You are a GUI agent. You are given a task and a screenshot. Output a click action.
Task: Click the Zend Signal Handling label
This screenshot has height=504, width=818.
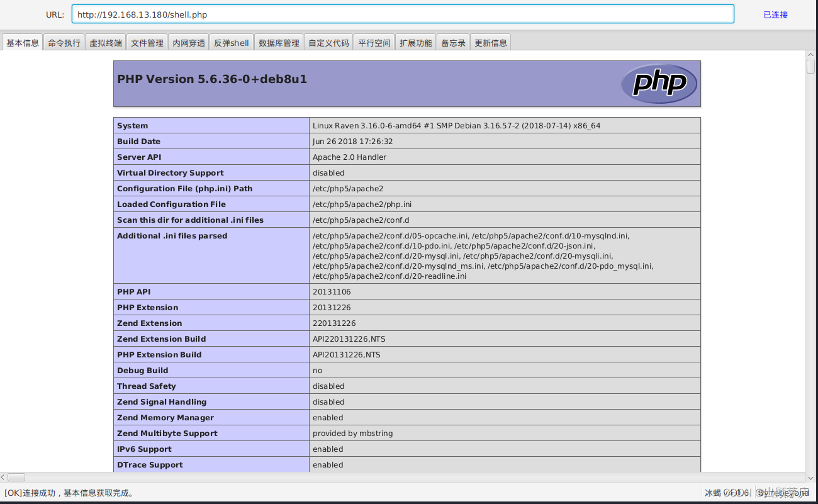(162, 402)
